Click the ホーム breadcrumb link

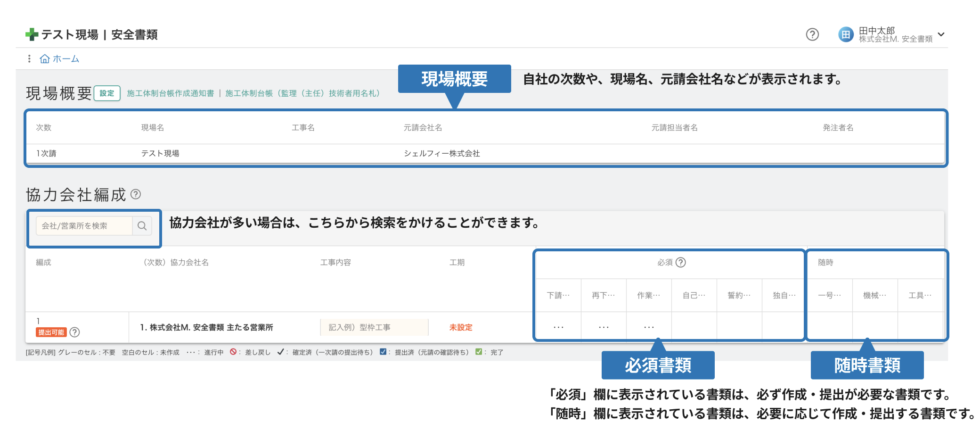coord(65,58)
